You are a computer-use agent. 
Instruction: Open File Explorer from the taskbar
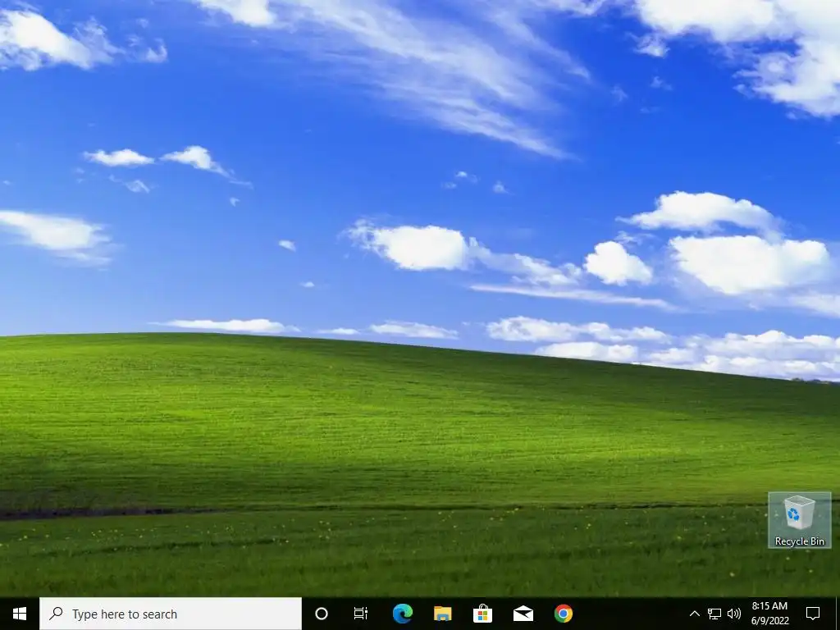coord(442,614)
